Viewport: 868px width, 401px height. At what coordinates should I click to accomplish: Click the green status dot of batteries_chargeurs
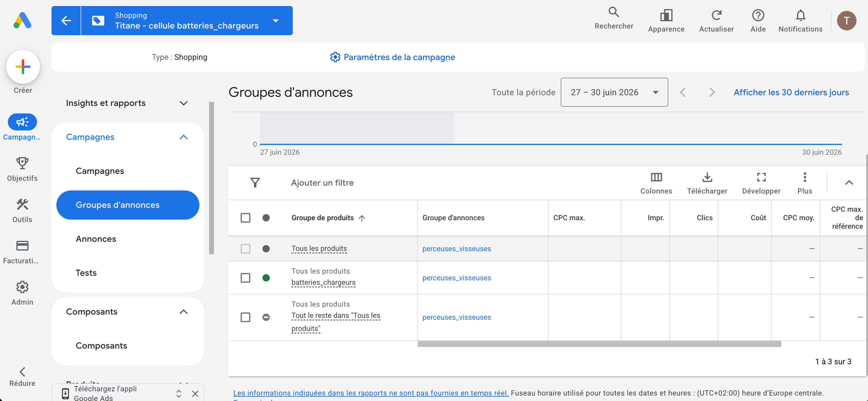266,278
